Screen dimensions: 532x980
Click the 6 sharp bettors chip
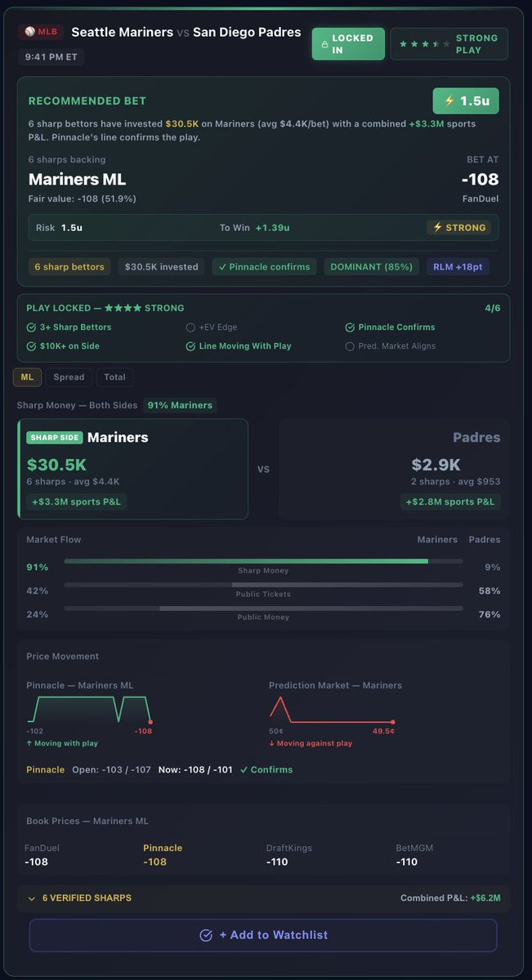[x=69, y=266]
